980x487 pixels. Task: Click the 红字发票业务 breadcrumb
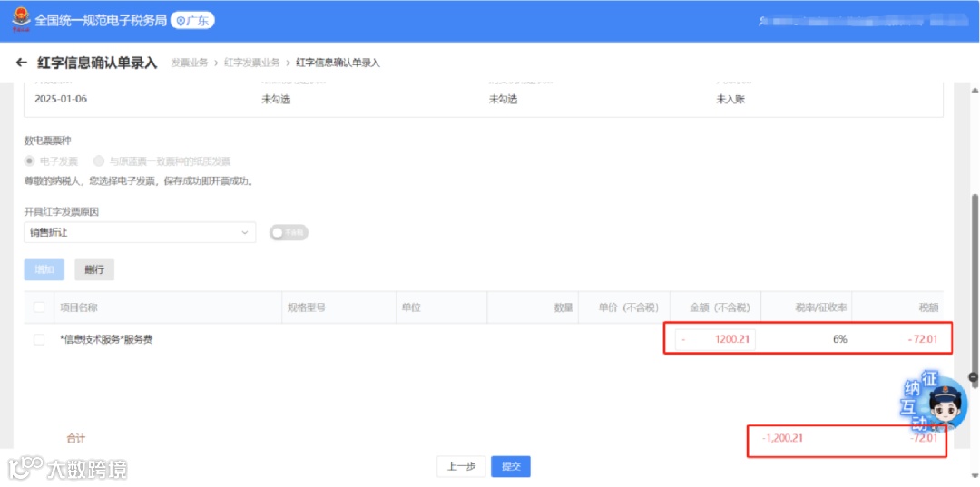(252, 63)
